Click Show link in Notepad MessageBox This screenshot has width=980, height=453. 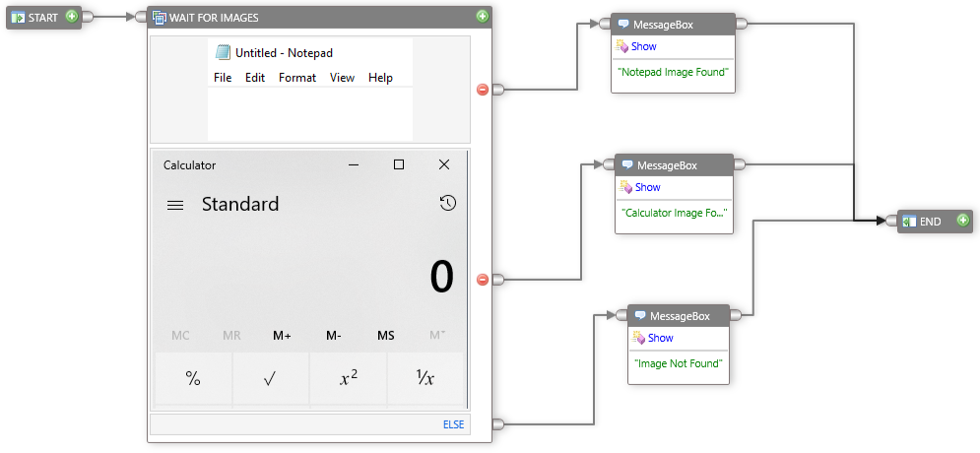click(x=644, y=46)
